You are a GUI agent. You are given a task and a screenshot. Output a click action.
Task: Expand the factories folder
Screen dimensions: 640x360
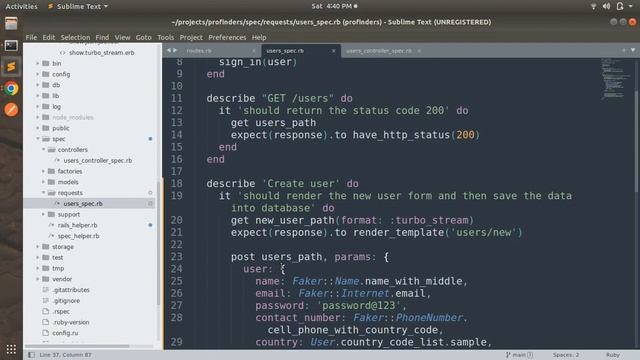(44, 171)
